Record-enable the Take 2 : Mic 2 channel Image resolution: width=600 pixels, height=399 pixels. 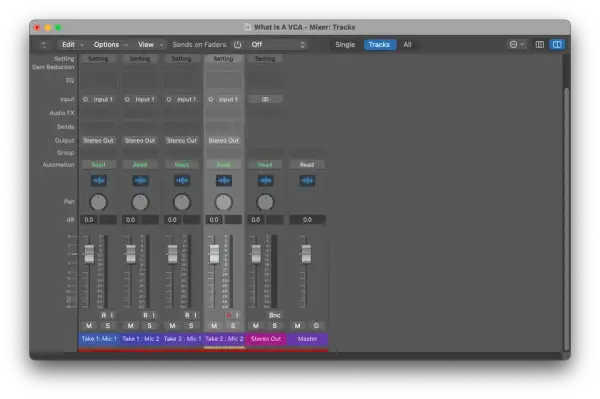pos(229,315)
